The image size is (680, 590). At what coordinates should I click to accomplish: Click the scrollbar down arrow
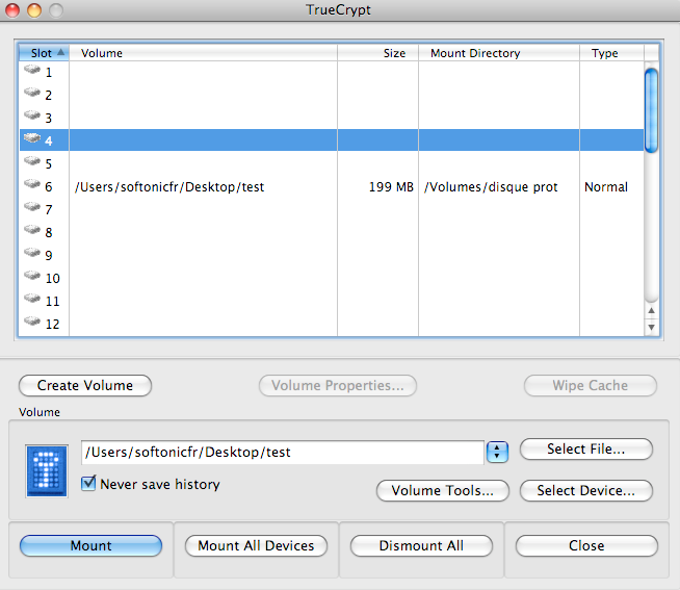click(651, 327)
